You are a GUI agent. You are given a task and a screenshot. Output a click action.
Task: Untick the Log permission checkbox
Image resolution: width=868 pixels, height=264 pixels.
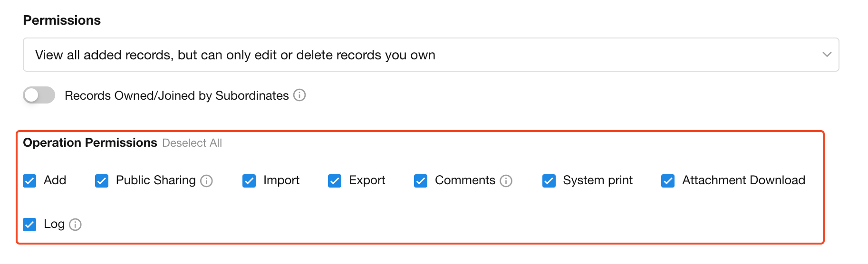click(29, 225)
